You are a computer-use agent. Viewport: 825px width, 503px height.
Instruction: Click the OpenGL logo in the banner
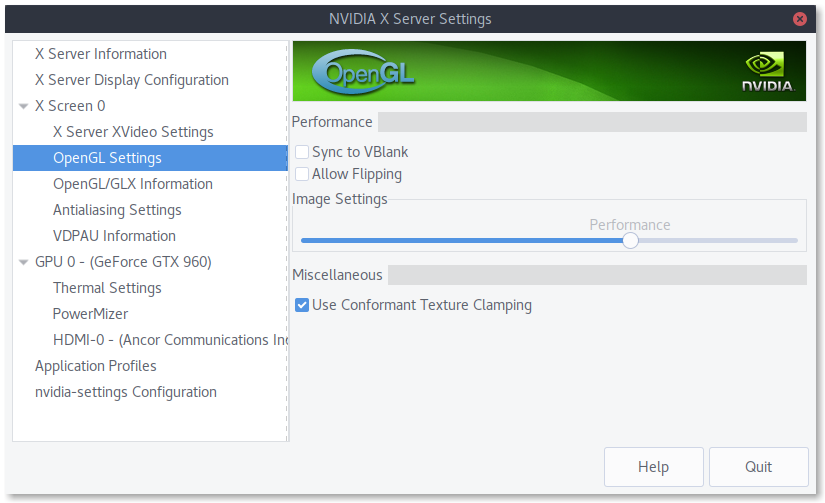point(363,72)
